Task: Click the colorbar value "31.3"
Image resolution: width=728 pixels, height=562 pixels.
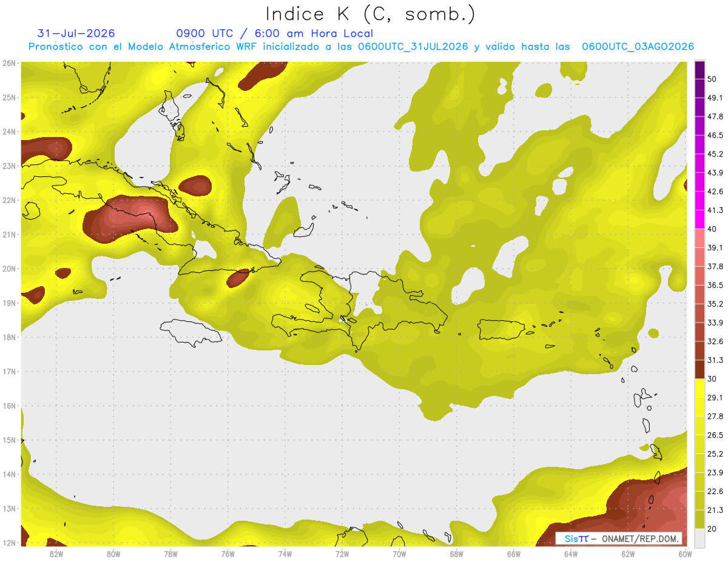Action: (715, 360)
